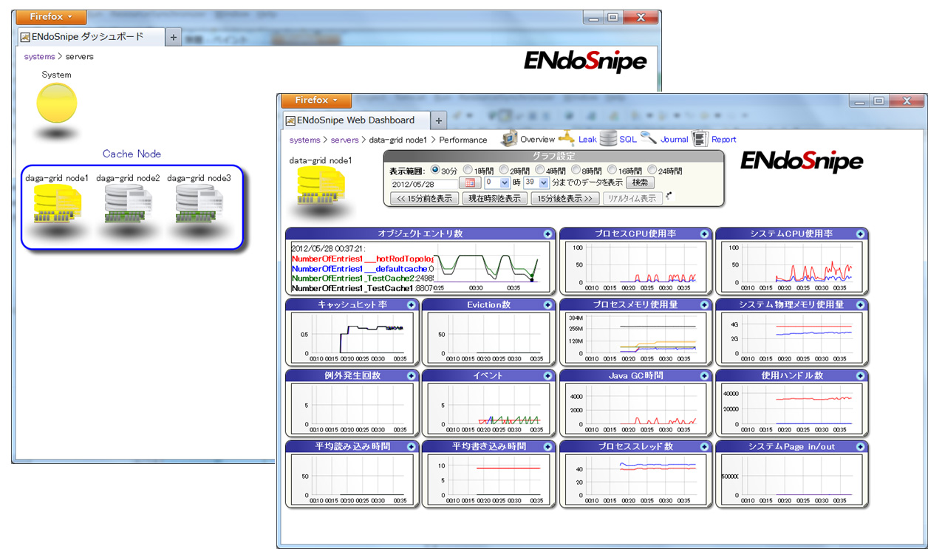Screen dimensions: 942x560
Task: Choose the 2時間 display range
Action: 505,170
